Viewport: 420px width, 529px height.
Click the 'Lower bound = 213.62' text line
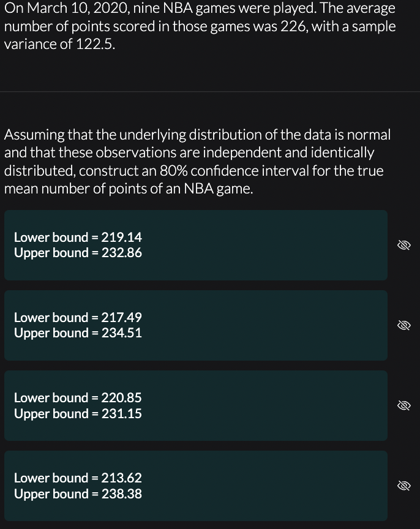tap(78, 478)
